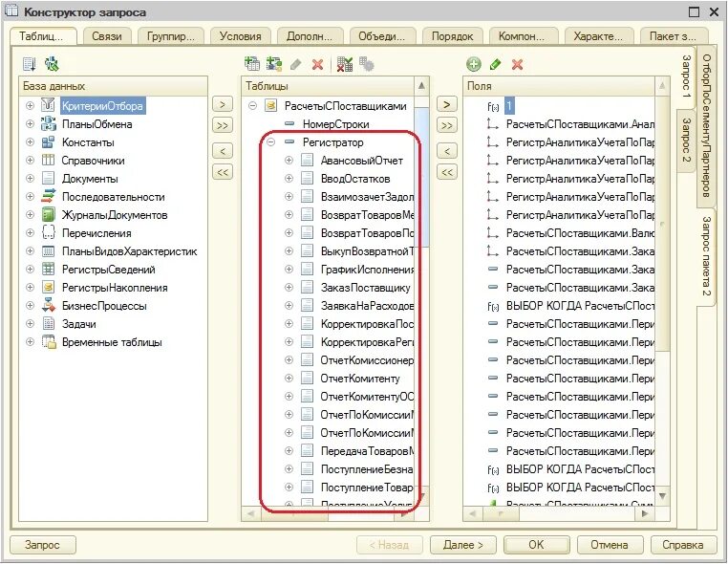Click the replace table icon above Таблицы
728x564 pixels.
(345, 64)
